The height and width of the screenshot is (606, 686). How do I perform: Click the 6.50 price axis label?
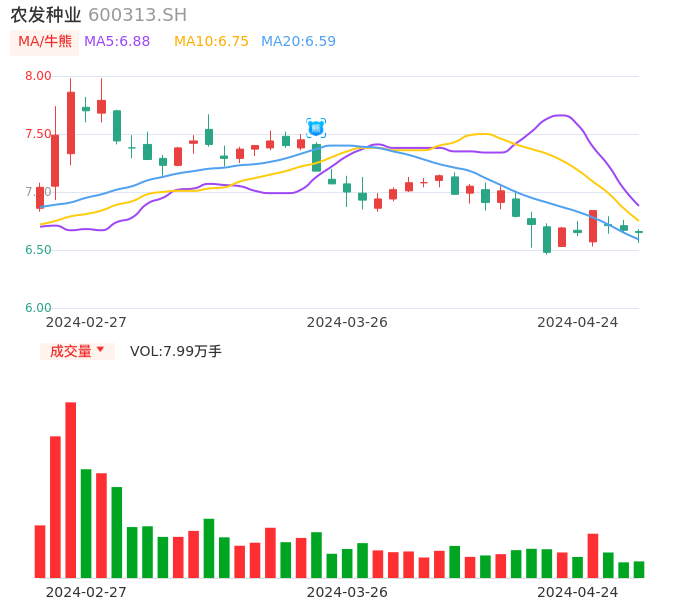pyautogui.click(x=38, y=250)
